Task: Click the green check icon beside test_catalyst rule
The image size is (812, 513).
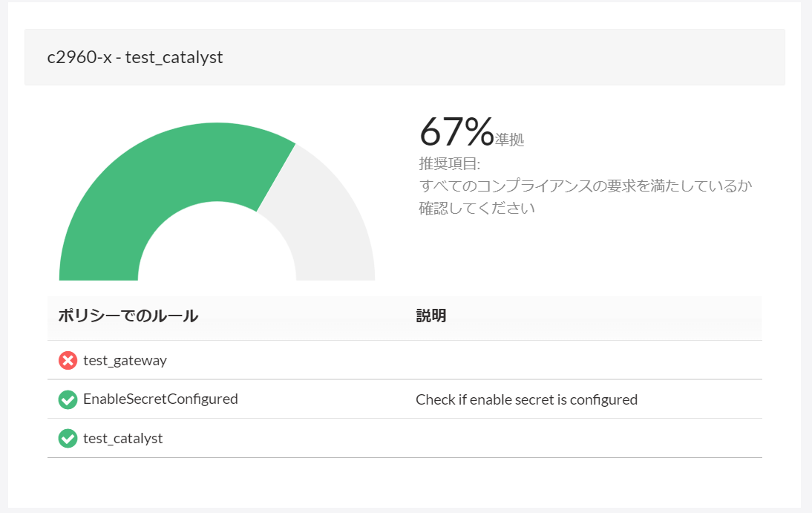Action: (68, 439)
